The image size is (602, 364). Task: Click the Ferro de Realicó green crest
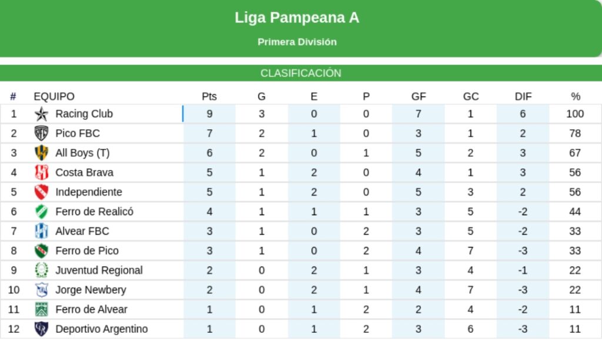[41, 212]
